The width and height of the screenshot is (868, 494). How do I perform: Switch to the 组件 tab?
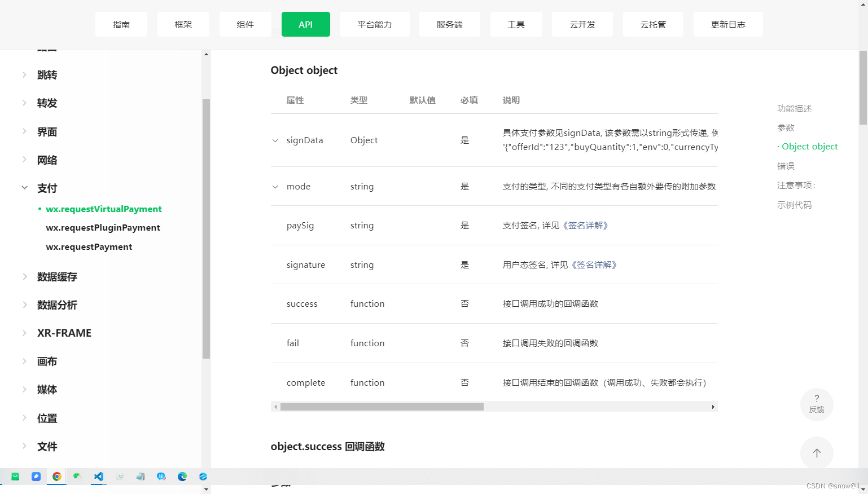[246, 24]
